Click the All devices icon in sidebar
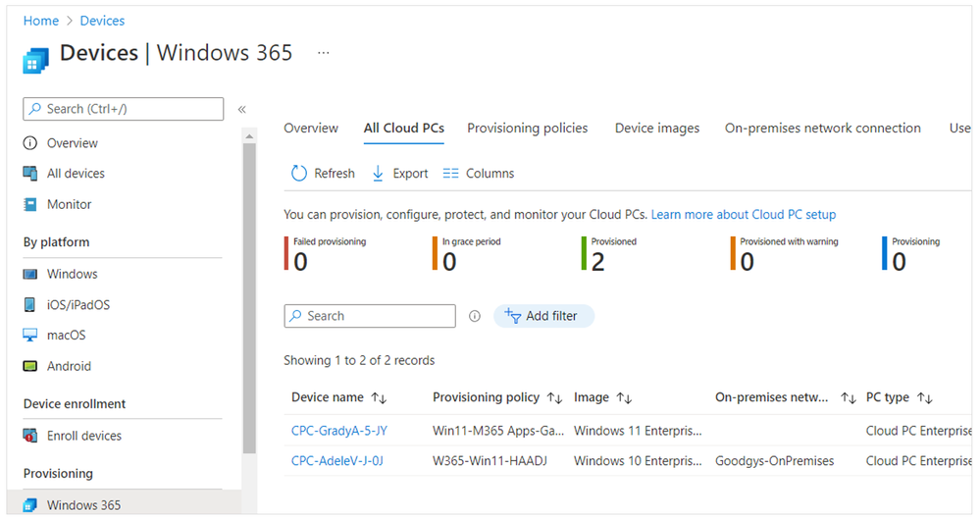This screenshot has width=980, height=521. tap(30, 174)
